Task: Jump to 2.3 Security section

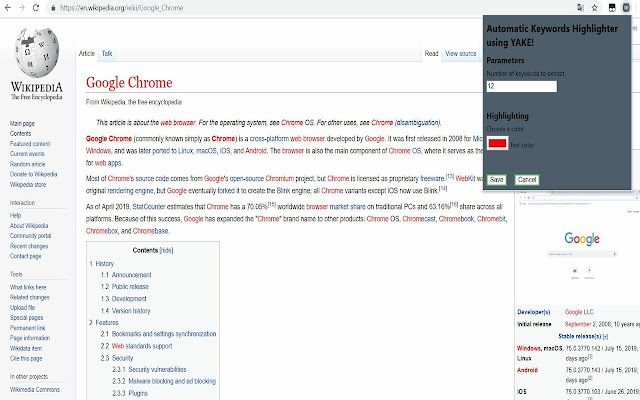Action: 117,358
